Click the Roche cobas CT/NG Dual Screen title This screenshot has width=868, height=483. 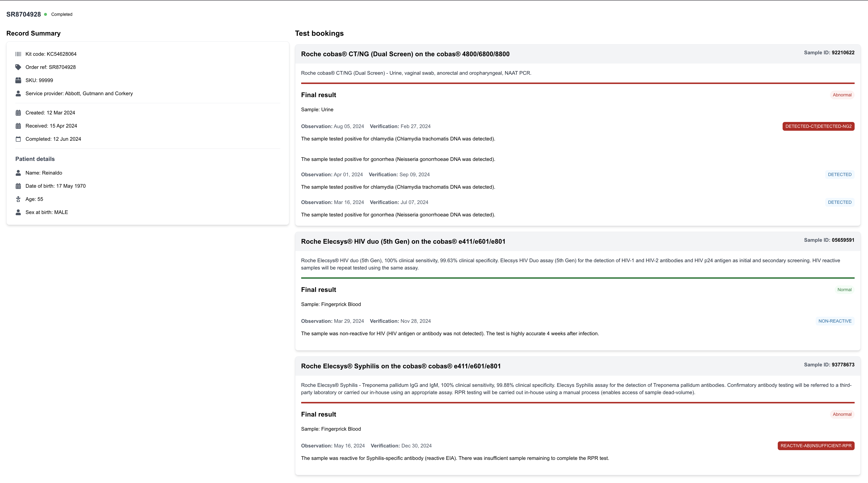pyautogui.click(x=405, y=54)
